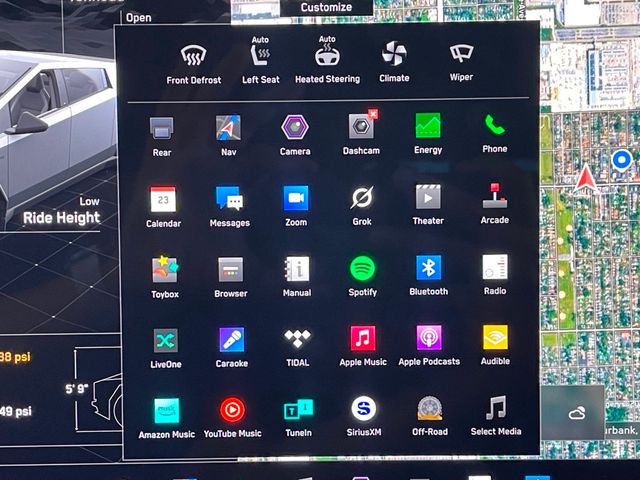This screenshot has width=640, height=480.
Task: Open the Calendar app
Action: (163, 207)
